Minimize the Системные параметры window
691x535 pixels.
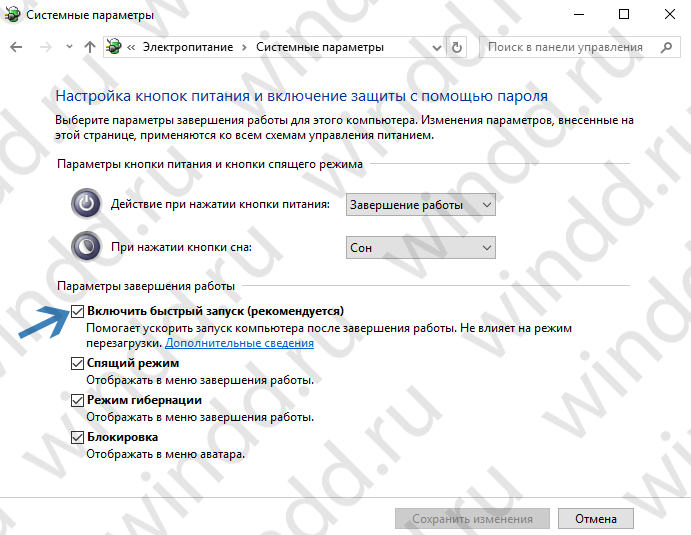pyautogui.click(x=579, y=14)
